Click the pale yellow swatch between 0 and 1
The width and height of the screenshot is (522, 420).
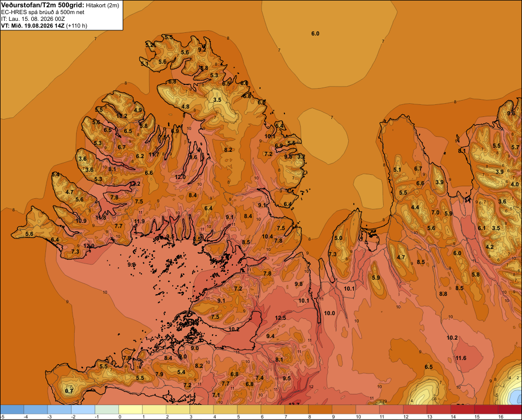click(x=130, y=409)
